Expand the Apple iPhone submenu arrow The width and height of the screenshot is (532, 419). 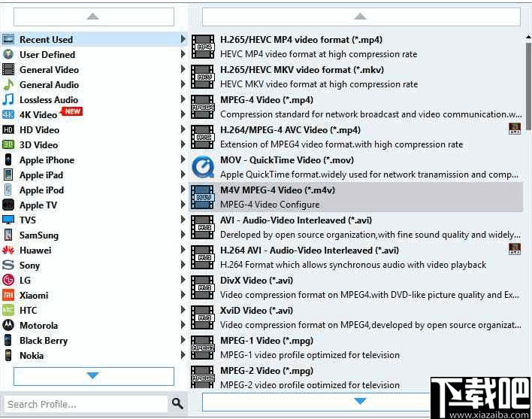pos(183,159)
